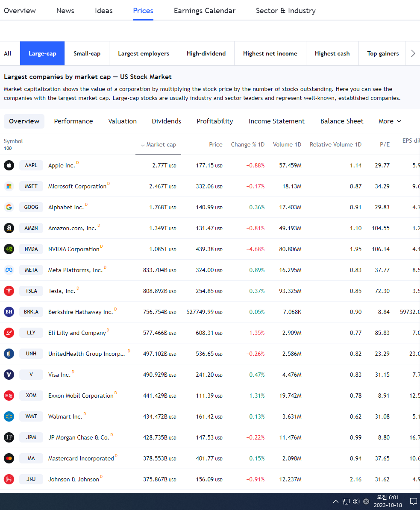420x510 pixels.
Task: Sort by the Market cap column header
Action: pos(158,144)
